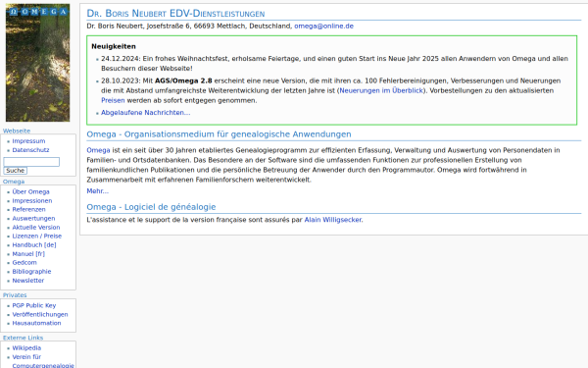The width and height of the screenshot is (588, 368).
Task: Open Verein für Computergenealogie link
Action: [43, 361]
